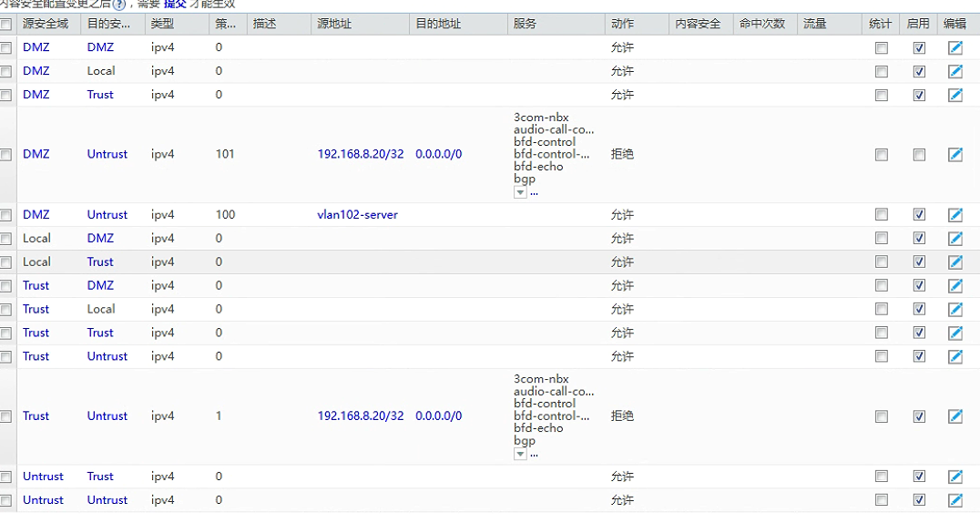Click the 源地址 column header

[x=334, y=24]
